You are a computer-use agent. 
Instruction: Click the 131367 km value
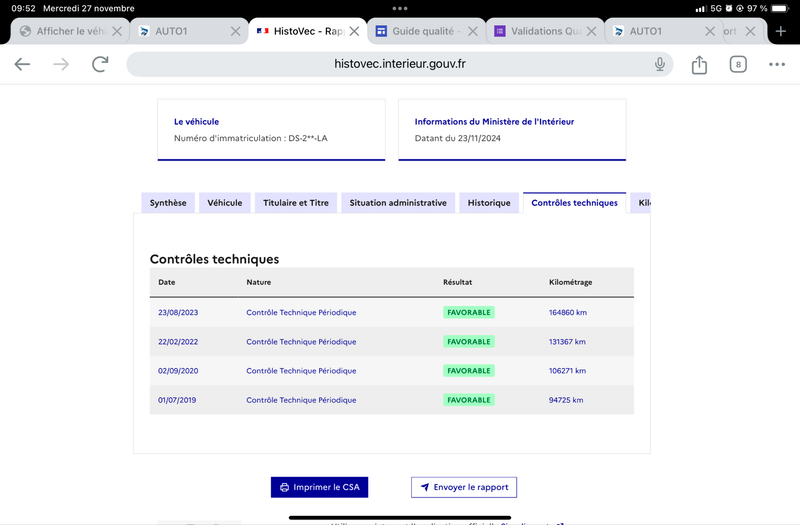tap(567, 342)
